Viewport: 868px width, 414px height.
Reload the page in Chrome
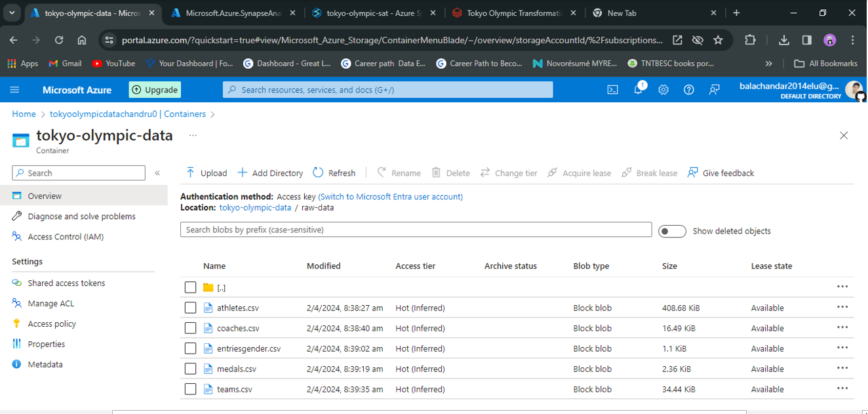59,40
